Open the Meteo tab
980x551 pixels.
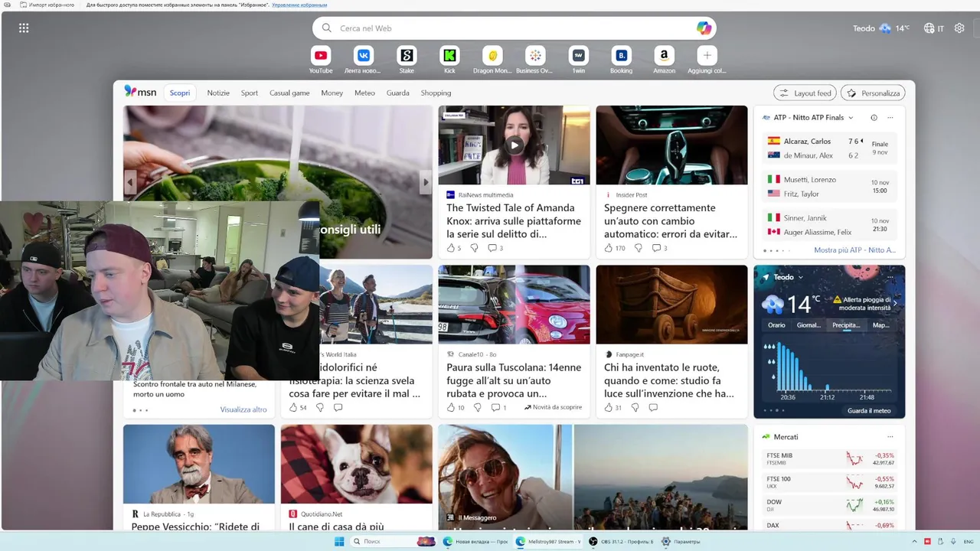point(364,93)
